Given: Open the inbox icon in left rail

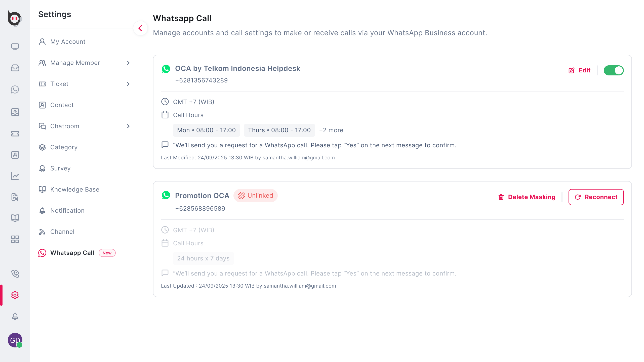Looking at the screenshot, I should click(15, 68).
